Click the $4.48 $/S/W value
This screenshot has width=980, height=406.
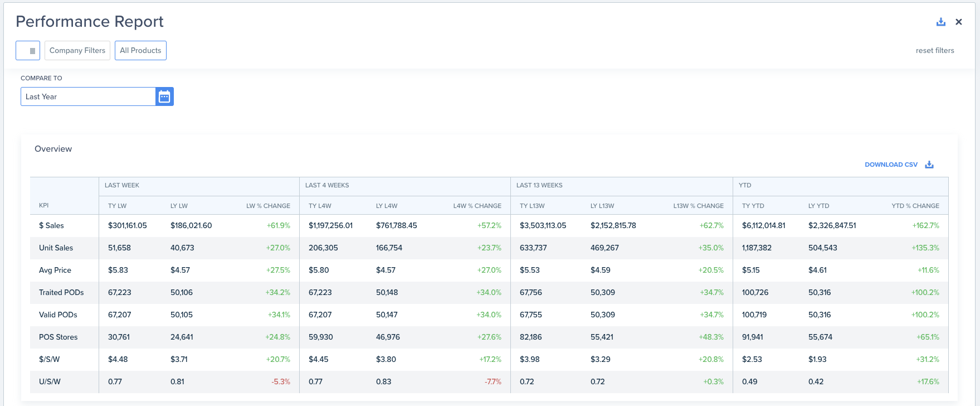(x=118, y=359)
